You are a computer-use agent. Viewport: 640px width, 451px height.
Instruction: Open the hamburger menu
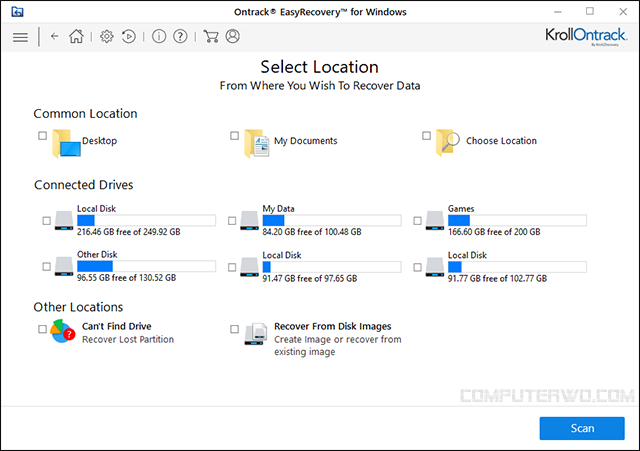click(20, 37)
